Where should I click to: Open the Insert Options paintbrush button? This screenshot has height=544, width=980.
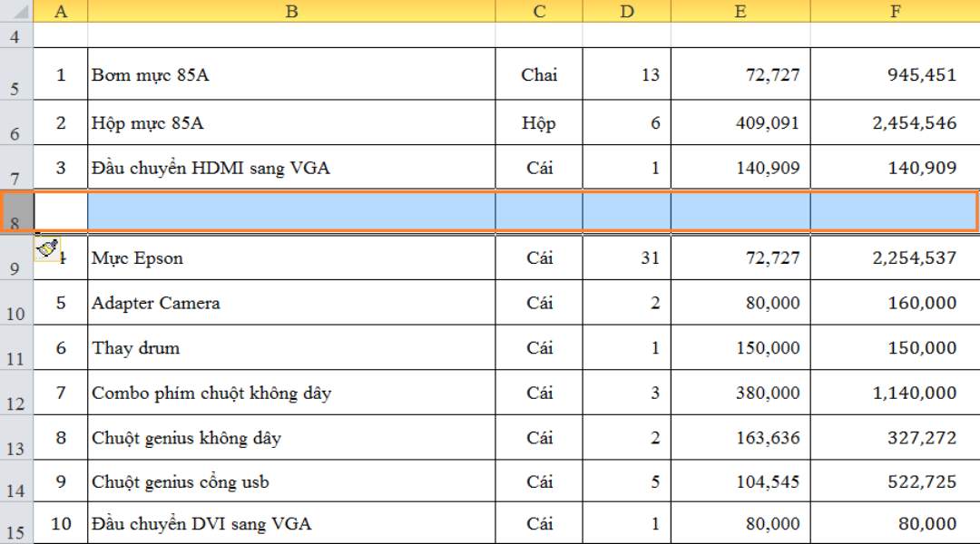(47, 248)
